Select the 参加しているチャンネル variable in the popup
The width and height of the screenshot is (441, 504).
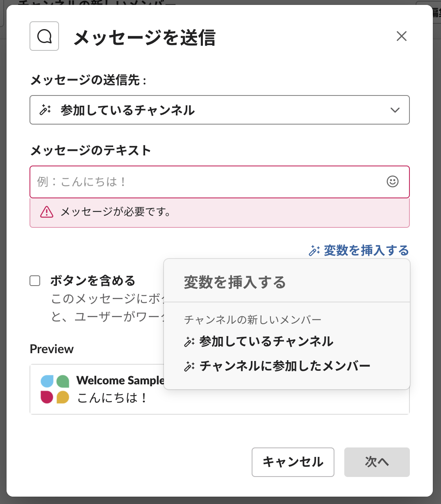tap(266, 341)
